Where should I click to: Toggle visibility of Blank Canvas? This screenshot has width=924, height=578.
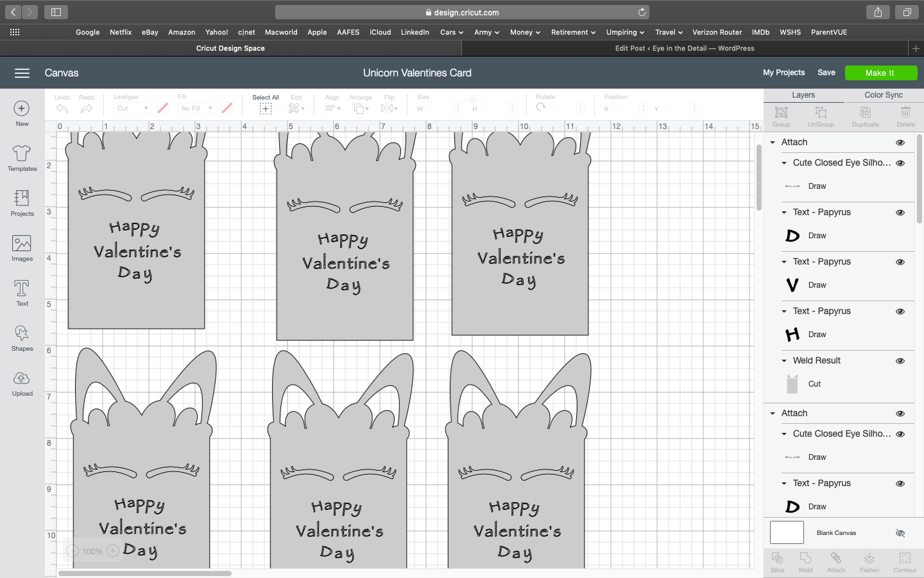[x=900, y=533]
